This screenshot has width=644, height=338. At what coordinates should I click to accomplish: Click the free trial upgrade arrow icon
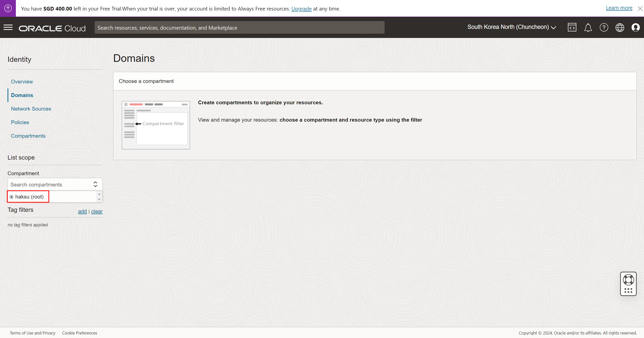click(x=8, y=8)
